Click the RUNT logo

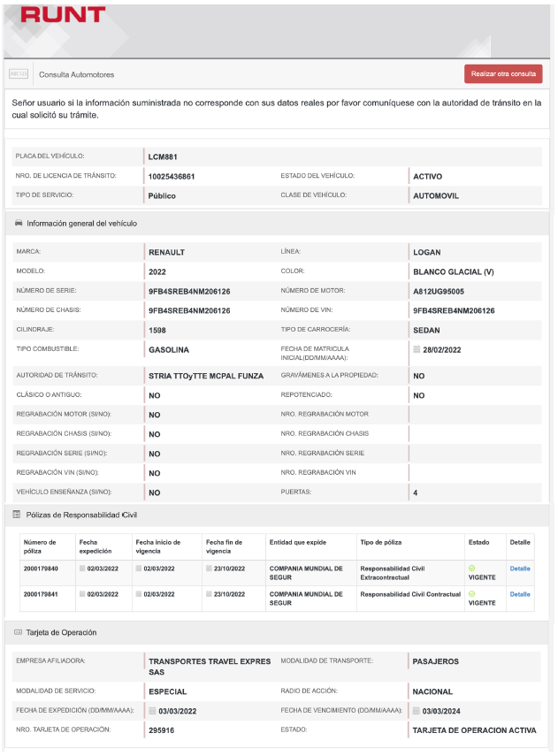point(62,14)
